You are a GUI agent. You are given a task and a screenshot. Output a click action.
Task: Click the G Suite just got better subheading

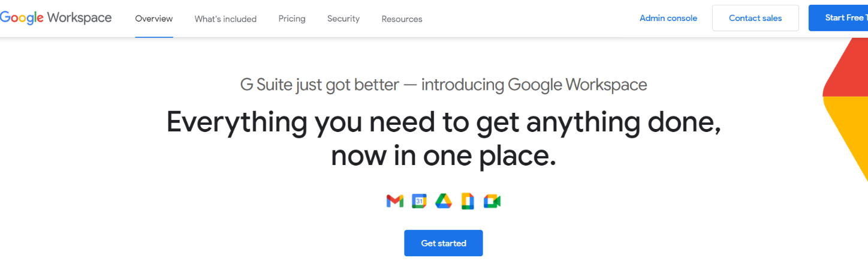pos(444,85)
